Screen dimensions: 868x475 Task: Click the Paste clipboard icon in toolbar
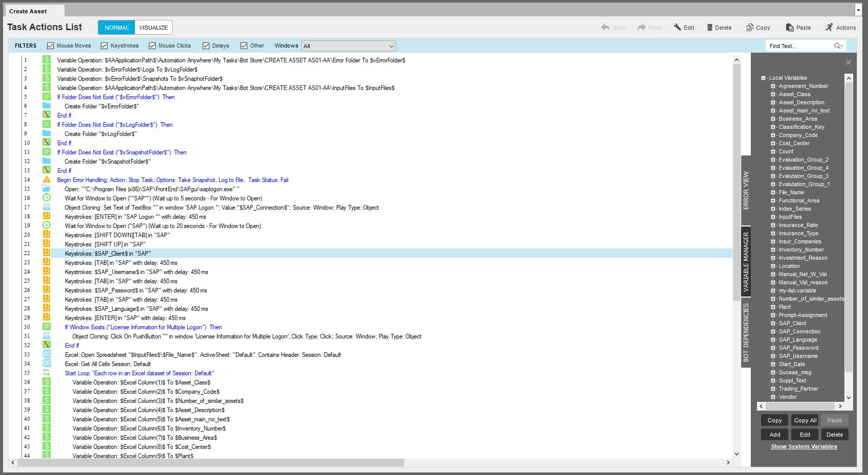[790, 28]
